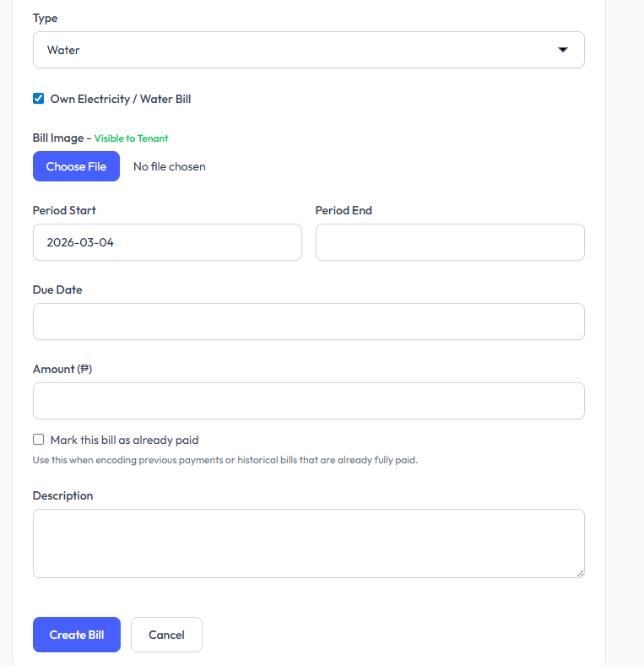Grab the Description textarea resize handle
This screenshot has height=665, width=644.
(580, 573)
